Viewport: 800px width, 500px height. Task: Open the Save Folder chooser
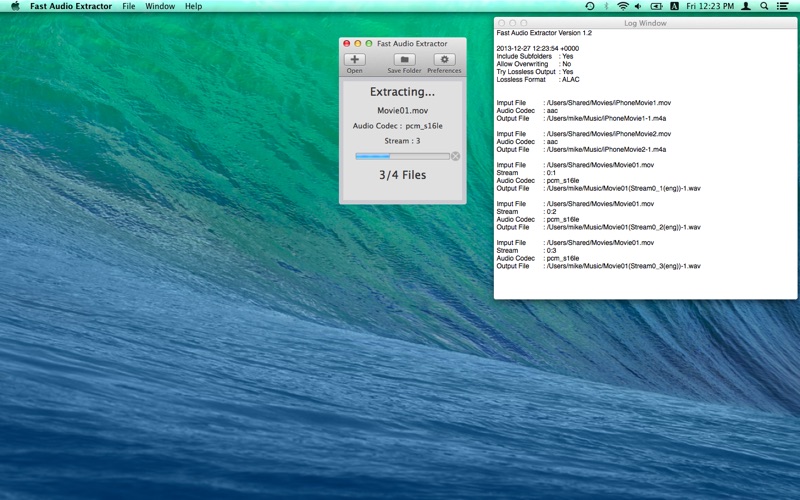pyautogui.click(x=404, y=60)
